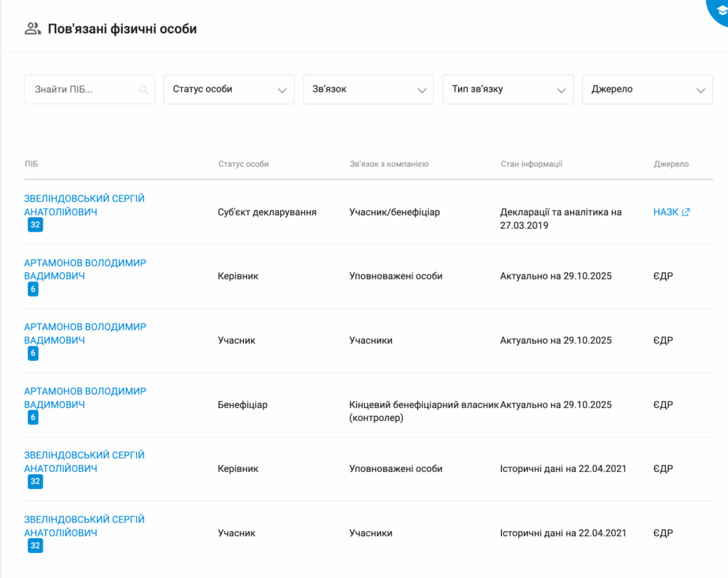This screenshot has width=728, height=578.
Task: Type in the Знайти ПІБ search field
Action: tap(82, 90)
